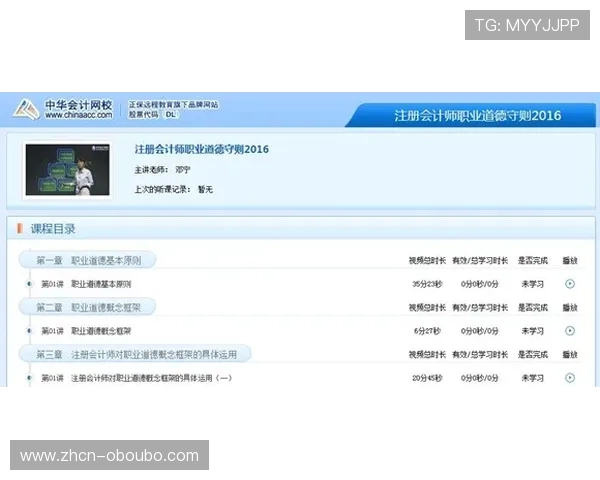Click 0分0秒/0分 in the 6分27秒 row
600x480 pixels.
pyautogui.click(x=479, y=331)
